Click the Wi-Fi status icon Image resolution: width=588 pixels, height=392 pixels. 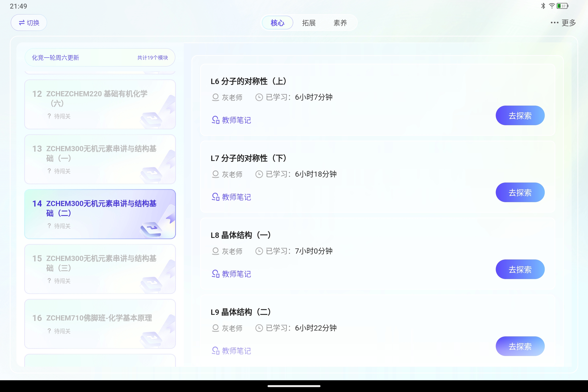tap(552, 6)
